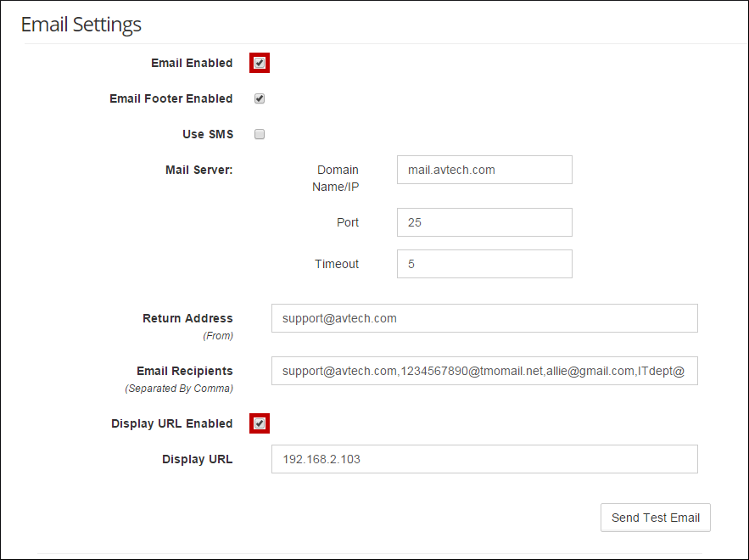Click the Email Settings heading
The width and height of the screenshot is (749, 560).
81,24
